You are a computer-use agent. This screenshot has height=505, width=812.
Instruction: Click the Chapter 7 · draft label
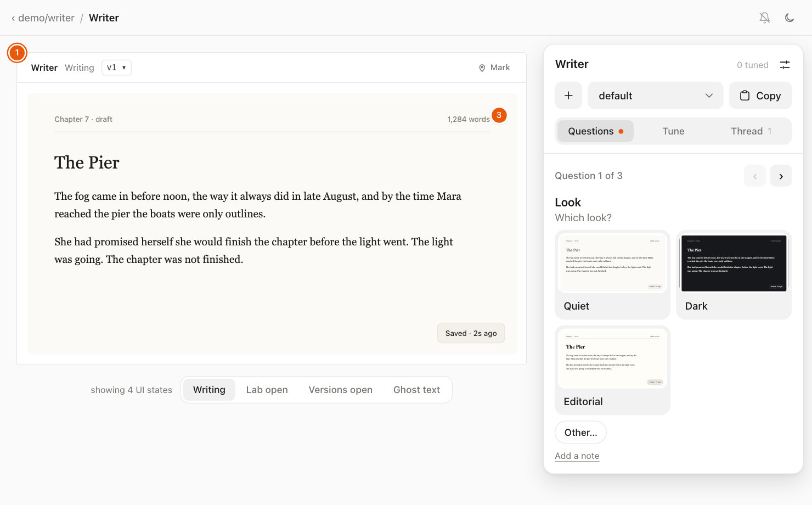(83, 119)
